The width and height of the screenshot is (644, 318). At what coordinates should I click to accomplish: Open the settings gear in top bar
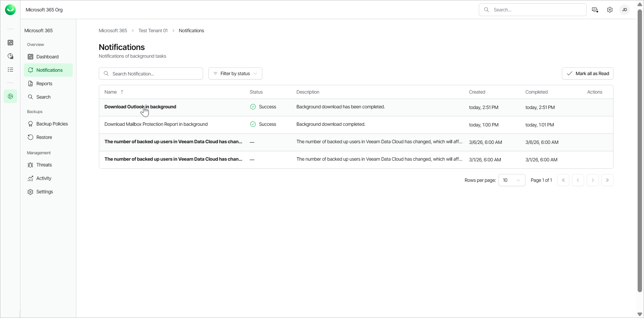coord(610,10)
